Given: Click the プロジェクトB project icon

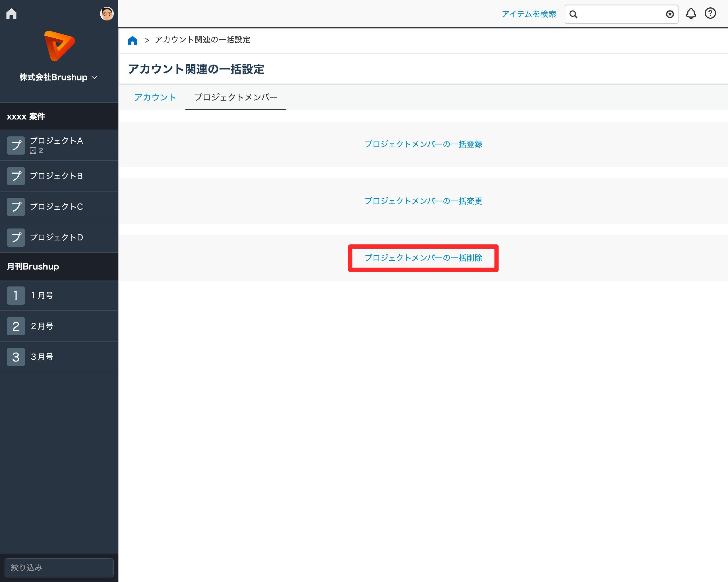Looking at the screenshot, I should (16, 176).
